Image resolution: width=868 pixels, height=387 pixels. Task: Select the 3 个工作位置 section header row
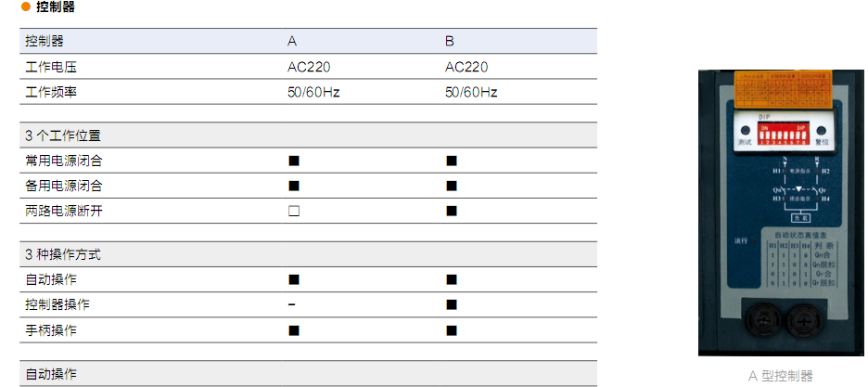[x=308, y=135]
